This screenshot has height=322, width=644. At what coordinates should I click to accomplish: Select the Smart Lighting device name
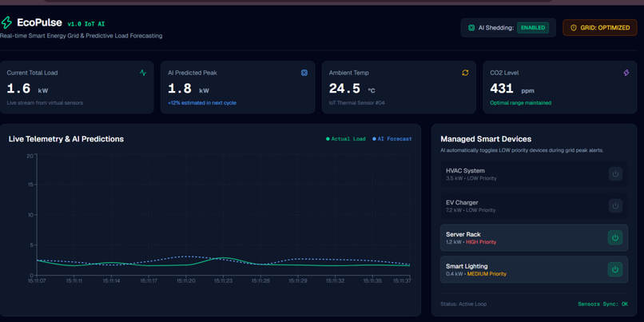[x=467, y=266]
